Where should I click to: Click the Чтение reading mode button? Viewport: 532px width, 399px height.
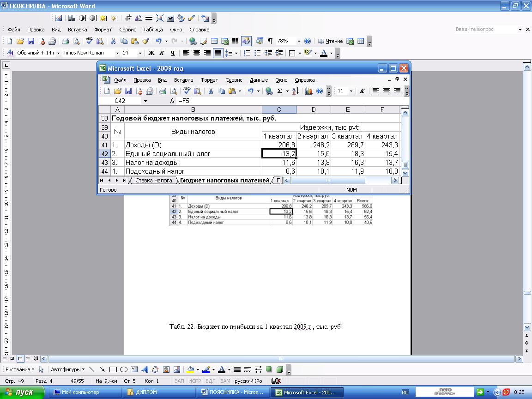tap(331, 41)
